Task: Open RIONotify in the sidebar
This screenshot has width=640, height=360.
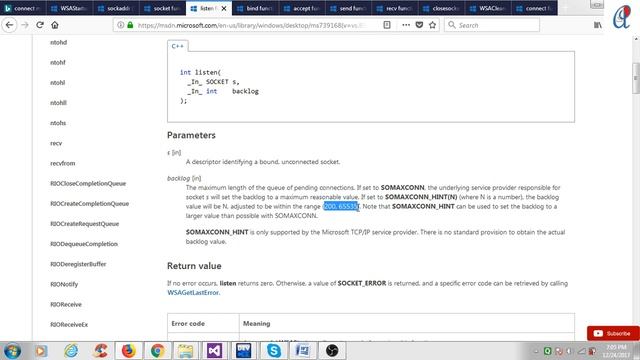Action: click(x=64, y=284)
